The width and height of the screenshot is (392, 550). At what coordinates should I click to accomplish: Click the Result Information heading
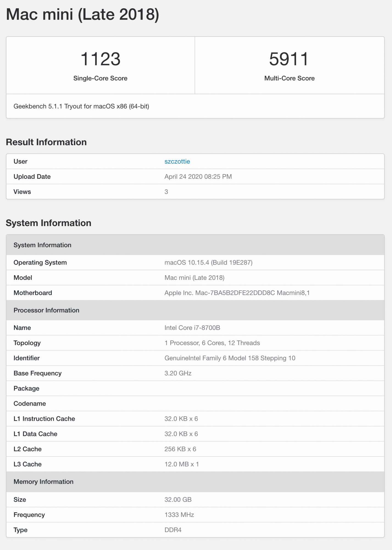(x=46, y=142)
